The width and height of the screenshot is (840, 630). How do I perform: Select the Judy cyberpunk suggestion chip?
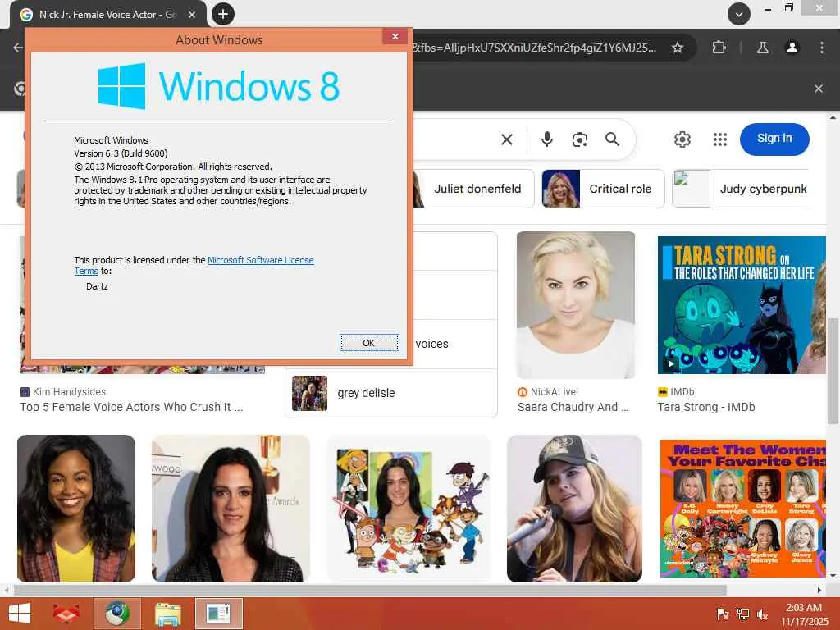(741, 189)
